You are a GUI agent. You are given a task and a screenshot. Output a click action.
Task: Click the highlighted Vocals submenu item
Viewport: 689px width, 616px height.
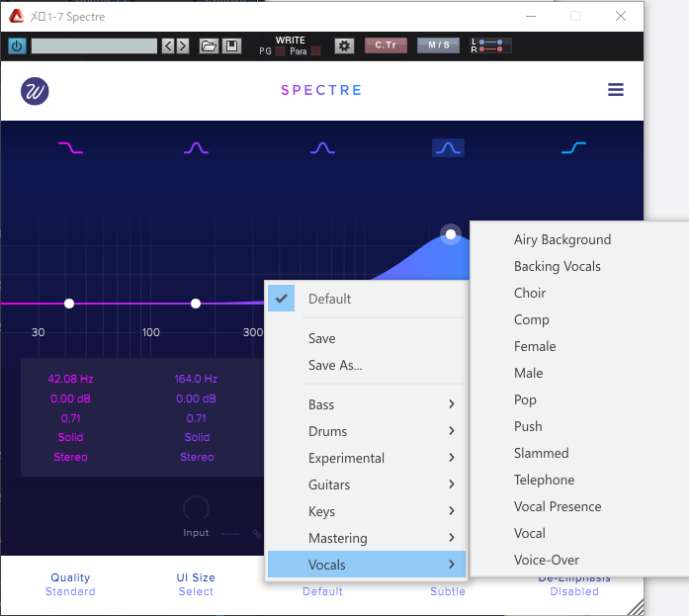click(367, 565)
